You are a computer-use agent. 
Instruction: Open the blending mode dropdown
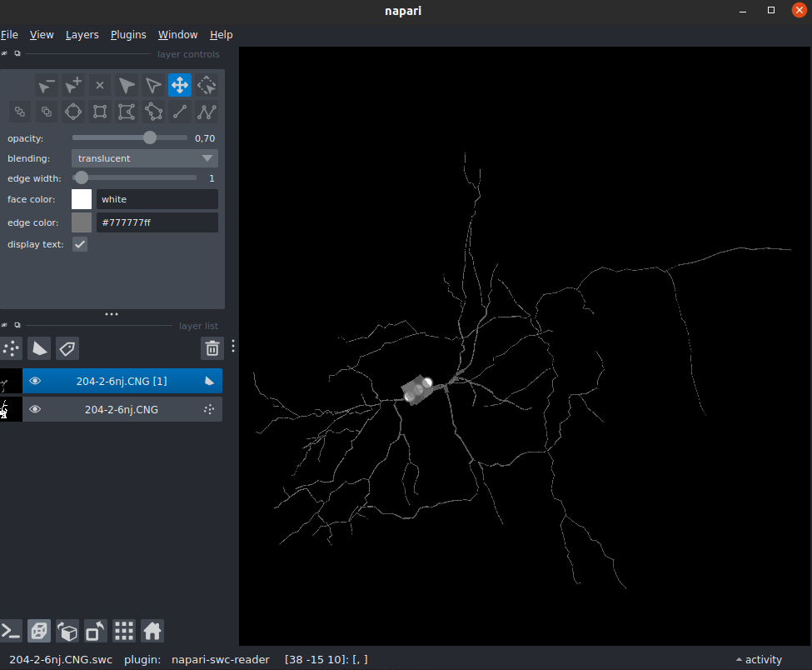click(x=145, y=158)
